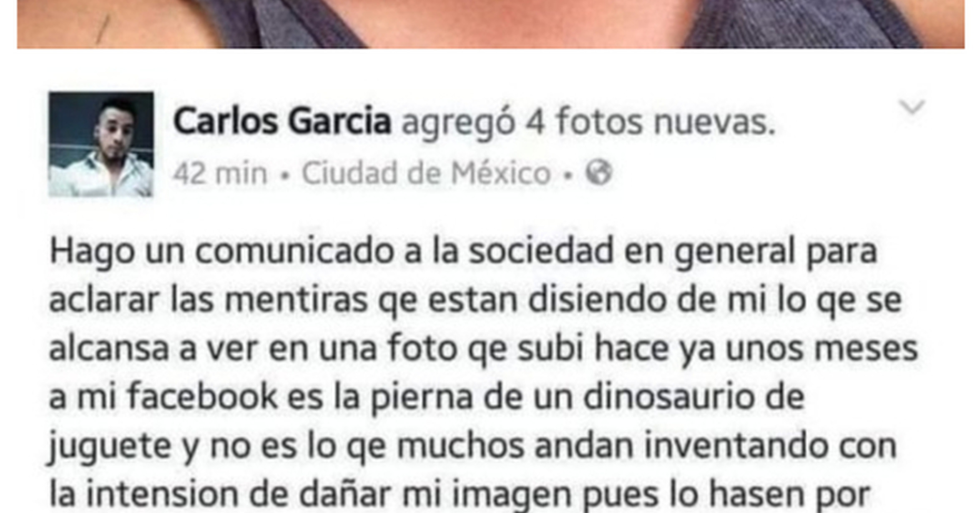Screen dimensions: 980x513
Task: Open the '42 min' post timestamp
Action: pos(220,173)
